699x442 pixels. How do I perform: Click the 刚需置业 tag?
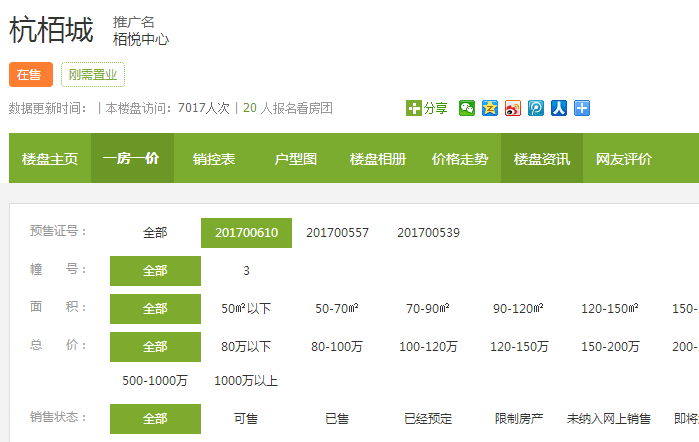point(93,75)
